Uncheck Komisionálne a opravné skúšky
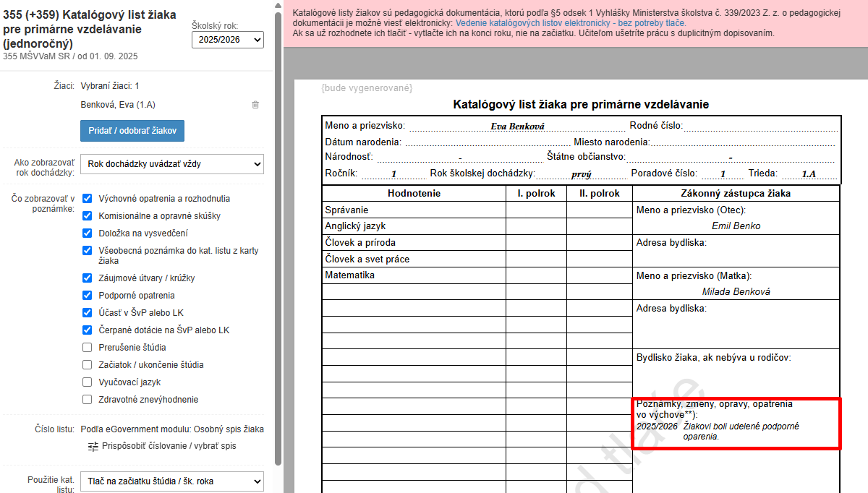Screen dimensions: 868x493 point(87,215)
